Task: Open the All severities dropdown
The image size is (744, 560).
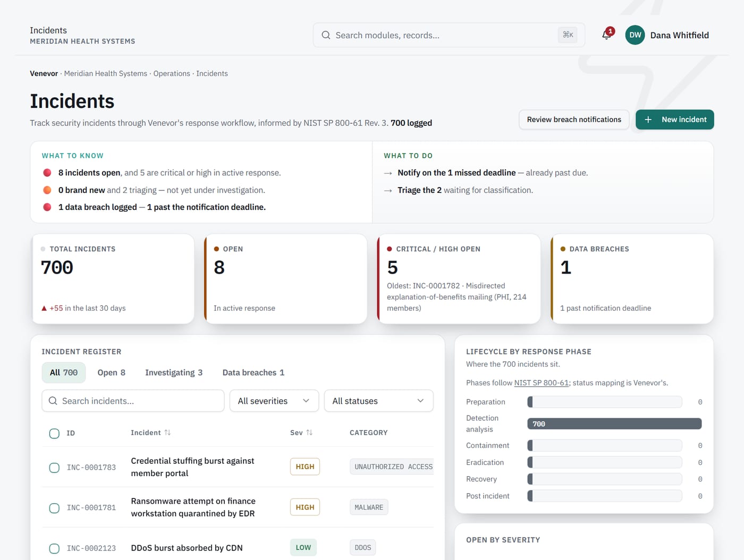Action: (x=274, y=401)
